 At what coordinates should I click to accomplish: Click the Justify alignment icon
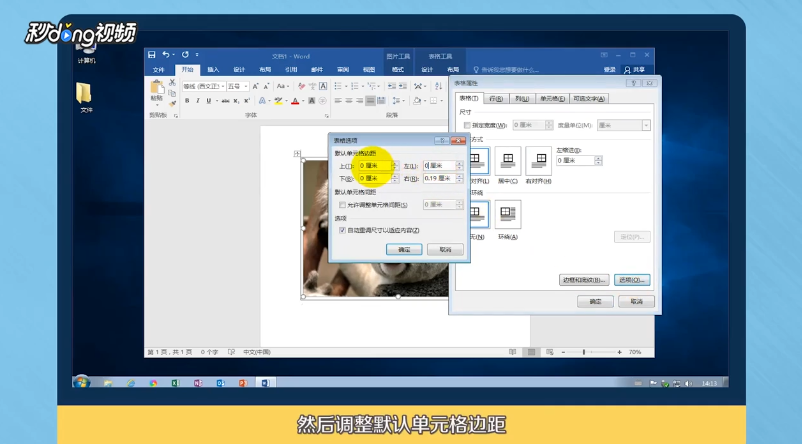pyautogui.click(x=370, y=101)
